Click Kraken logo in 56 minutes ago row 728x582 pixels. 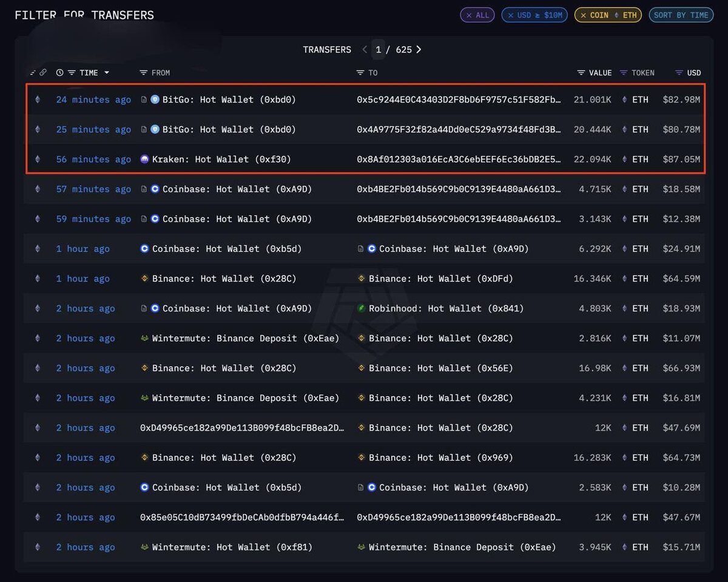(x=144, y=159)
